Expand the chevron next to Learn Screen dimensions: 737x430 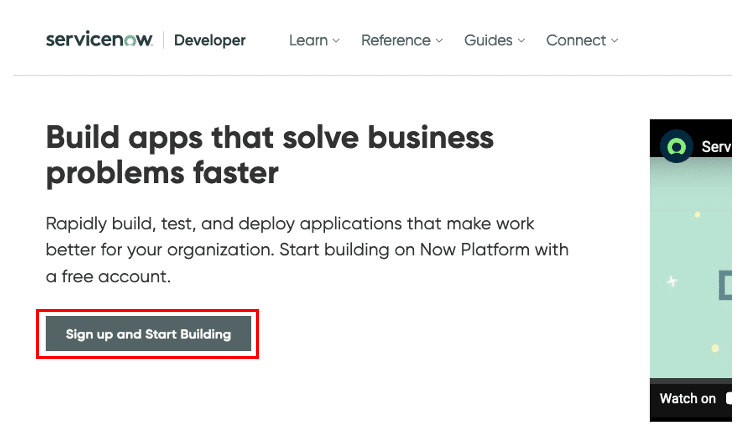pos(336,41)
